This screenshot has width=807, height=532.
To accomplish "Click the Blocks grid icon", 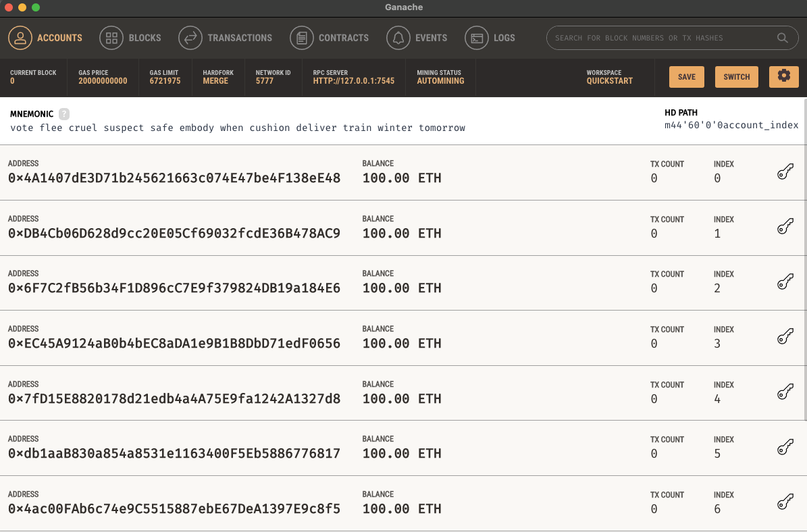I will (111, 38).
